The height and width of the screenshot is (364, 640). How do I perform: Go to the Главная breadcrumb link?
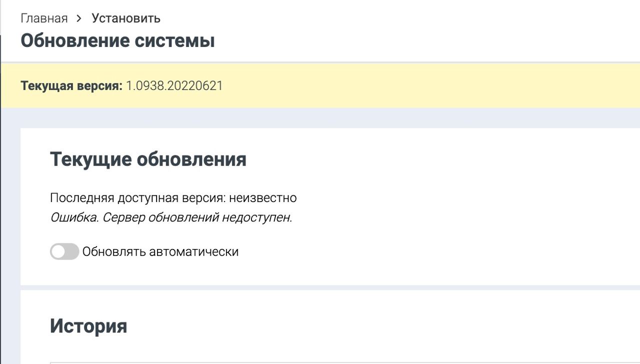44,18
